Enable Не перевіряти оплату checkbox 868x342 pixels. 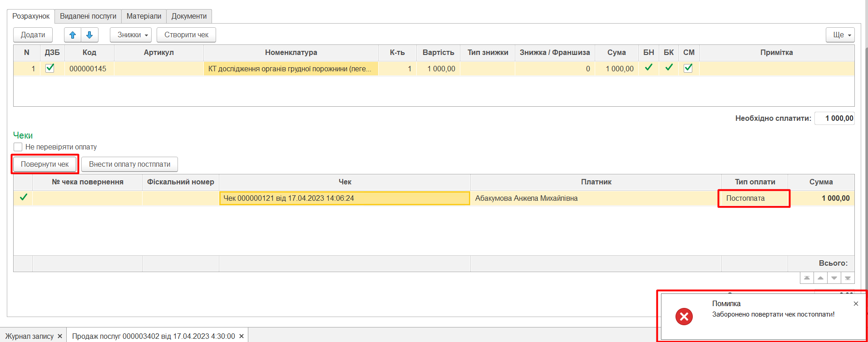coord(18,147)
